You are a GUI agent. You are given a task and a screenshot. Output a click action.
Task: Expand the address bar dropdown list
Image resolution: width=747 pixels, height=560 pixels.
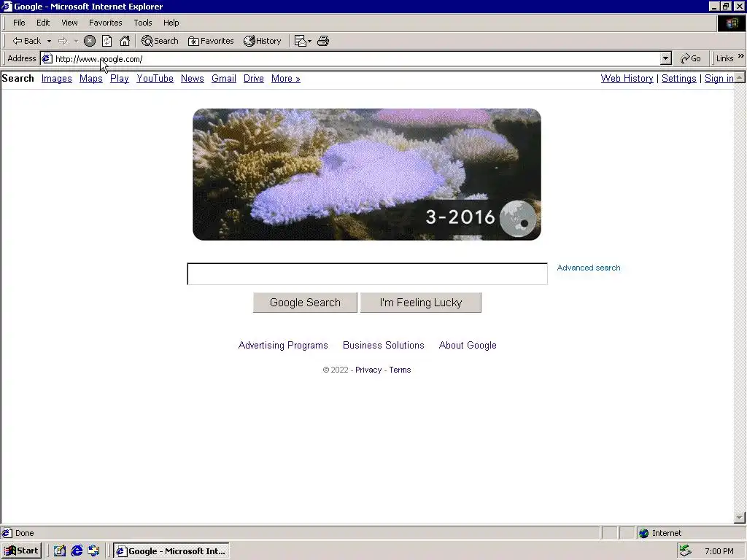[665, 58]
